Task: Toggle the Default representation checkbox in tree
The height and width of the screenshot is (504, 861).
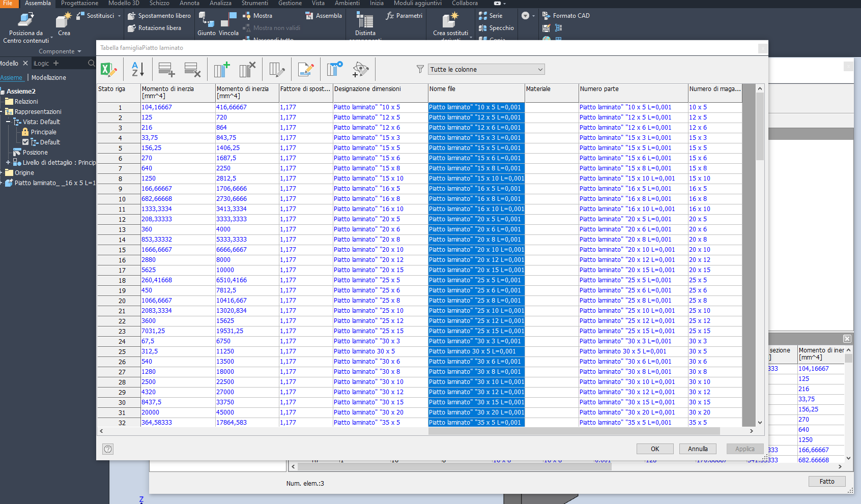Action: pyautogui.click(x=25, y=142)
